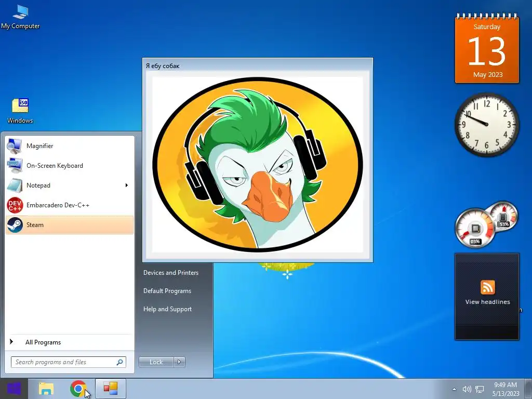Click the calendar gadget showing 13
The height and width of the screenshot is (399, 532).
487,48
